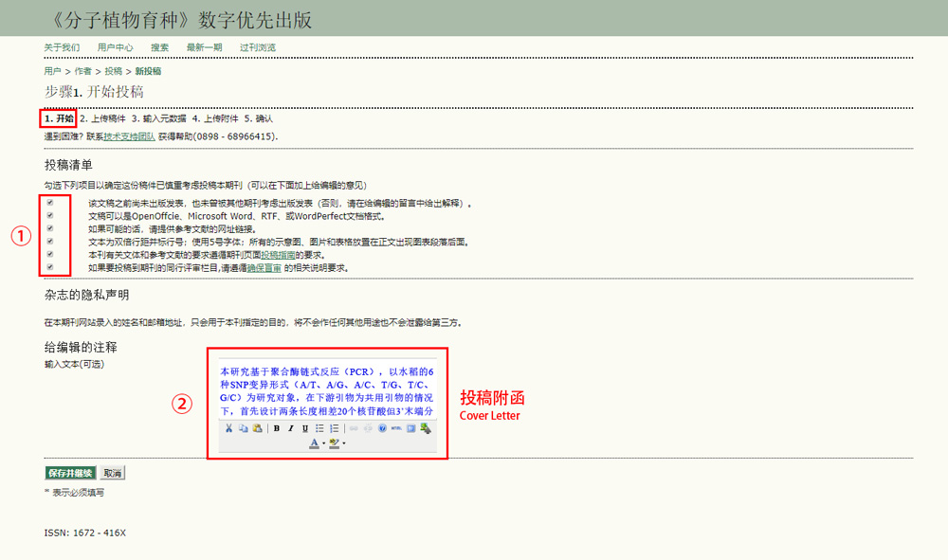Viewport: 948px width, 560px height.
Task: Open the editor Help question-mark icon
Action: [382, 428]
